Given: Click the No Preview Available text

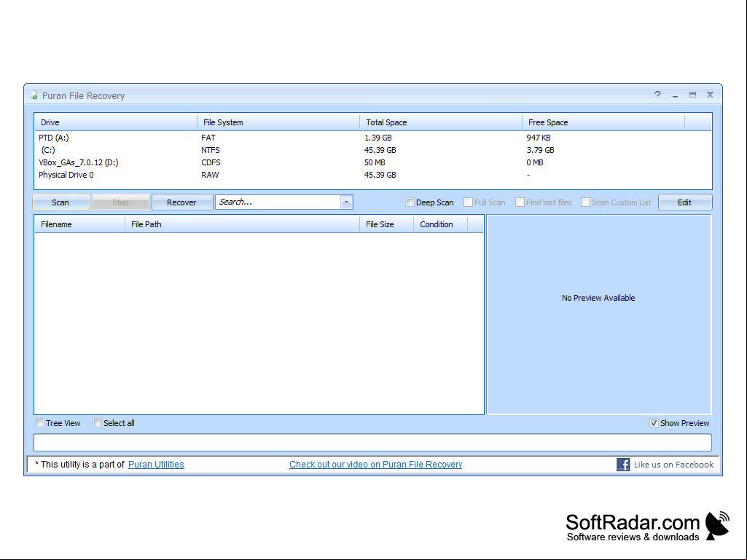Looking at the screenshot, I should click(x=598, y=298).
